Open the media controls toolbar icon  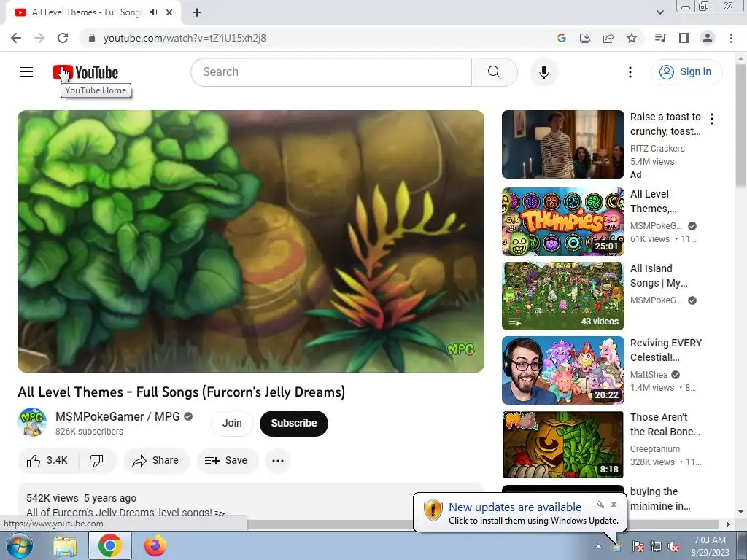click(x=660, y=38)
